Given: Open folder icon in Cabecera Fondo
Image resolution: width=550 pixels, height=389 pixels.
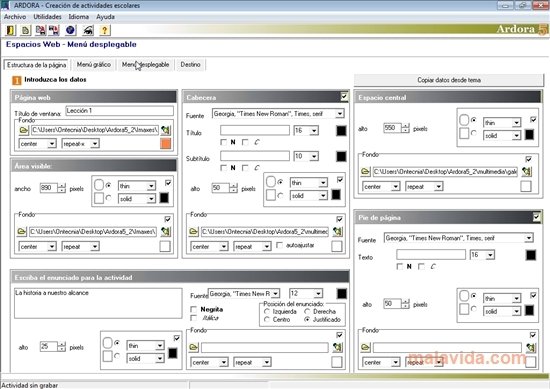Looking at the screenshot, I should coord(194,232).
